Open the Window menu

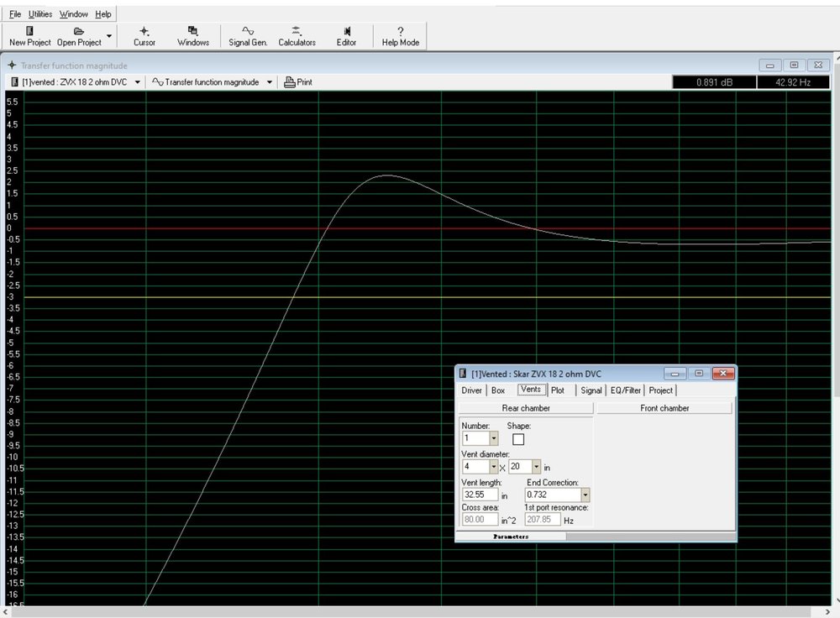pos(73,14)
